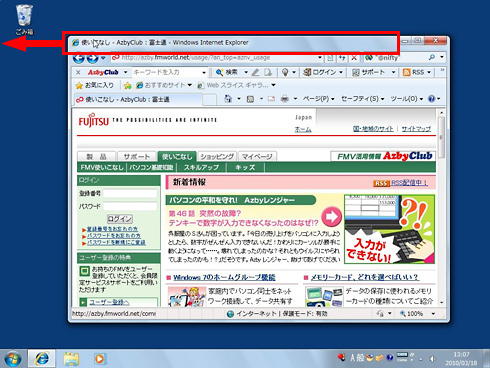Refresh the page with the refresh icon
The height and width of the screenshot is (368, 490).
coord(342,58)
